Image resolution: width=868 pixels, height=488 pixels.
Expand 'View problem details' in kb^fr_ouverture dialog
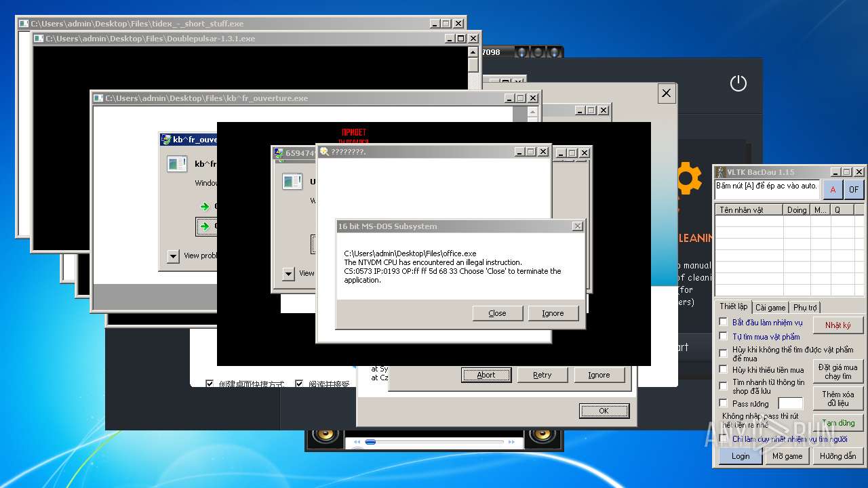173,256
